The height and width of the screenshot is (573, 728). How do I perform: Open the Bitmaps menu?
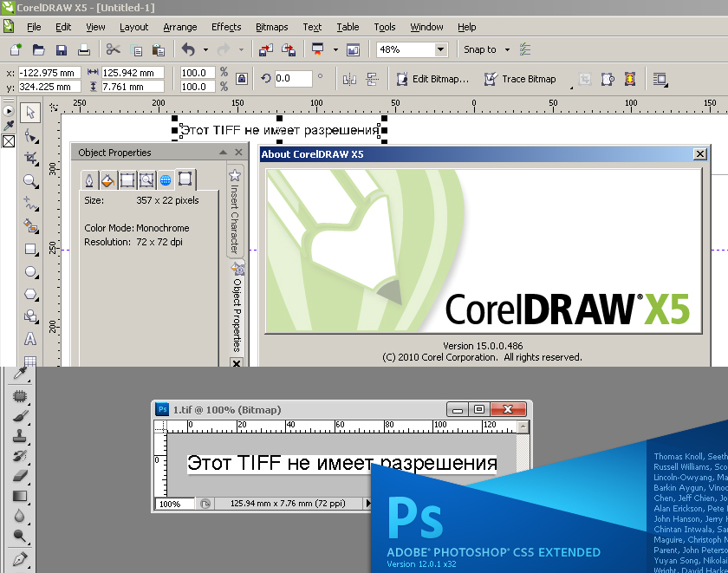pyautogui.click(x=271, y=27)
